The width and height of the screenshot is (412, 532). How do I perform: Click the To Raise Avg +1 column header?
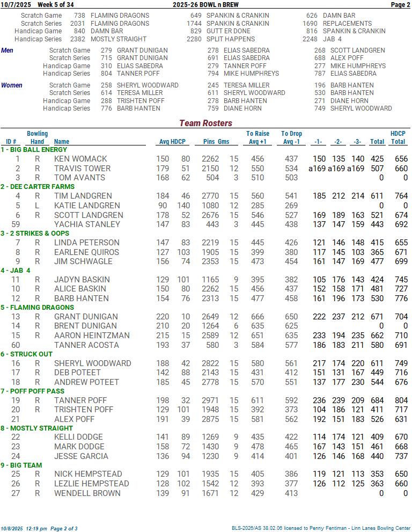(257, 138)
